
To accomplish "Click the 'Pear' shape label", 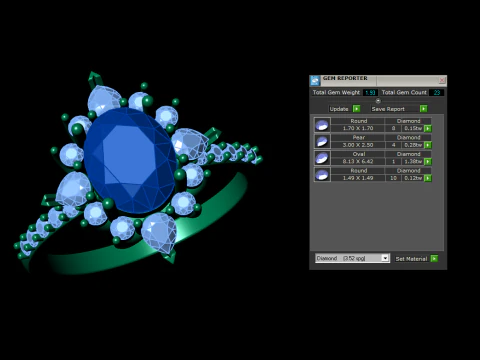I will coord(359,137).
